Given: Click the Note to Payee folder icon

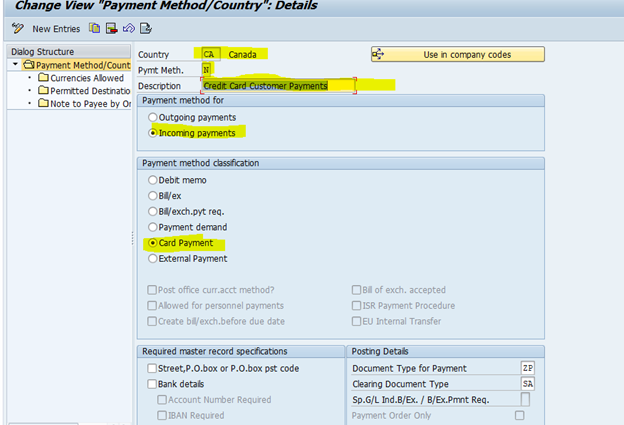Looking at the screenshot, I should 43,104.
